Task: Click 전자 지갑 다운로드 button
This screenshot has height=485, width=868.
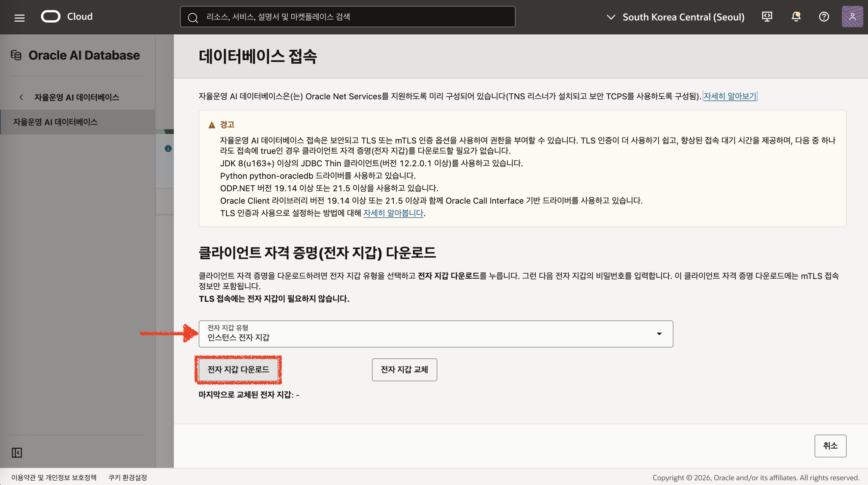Action: [238, 369]
